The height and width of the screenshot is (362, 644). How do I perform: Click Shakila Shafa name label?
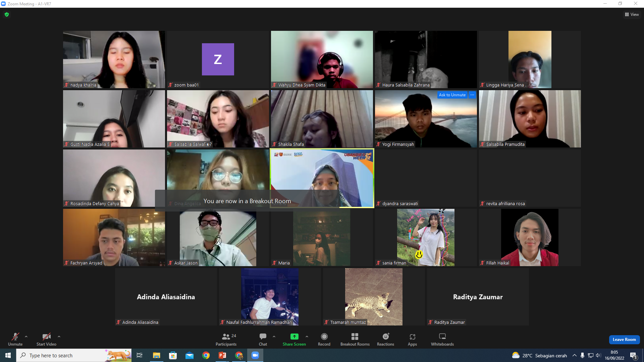click(291, 144)
